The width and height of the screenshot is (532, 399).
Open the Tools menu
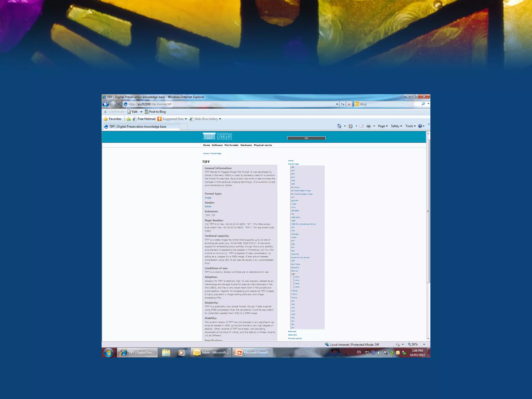coord(410,126)
